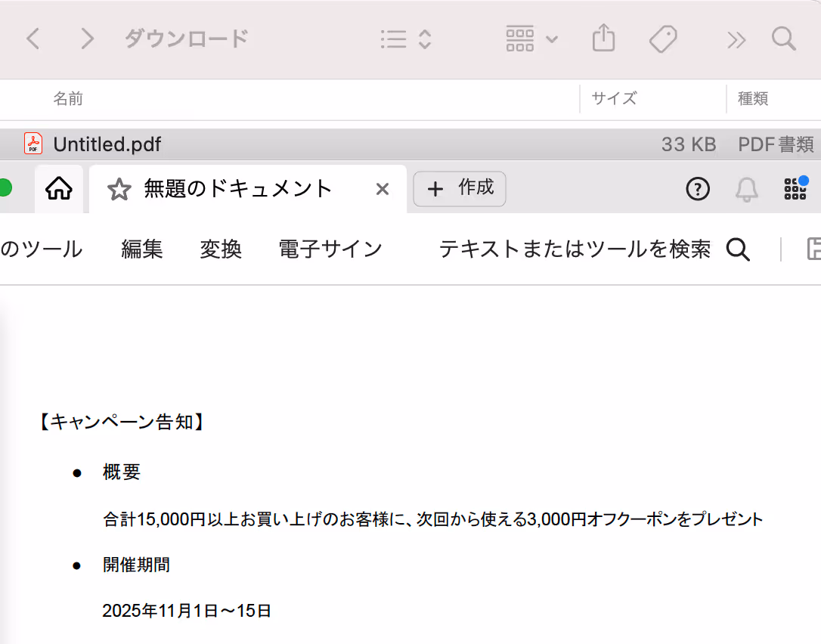Click PDF書類 kind cell
The height and width of the screenshot is (644, 821).
(776, 144)
